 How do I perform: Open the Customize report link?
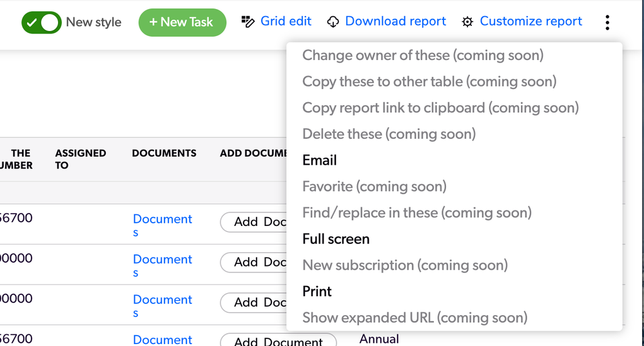click(531, 21)
